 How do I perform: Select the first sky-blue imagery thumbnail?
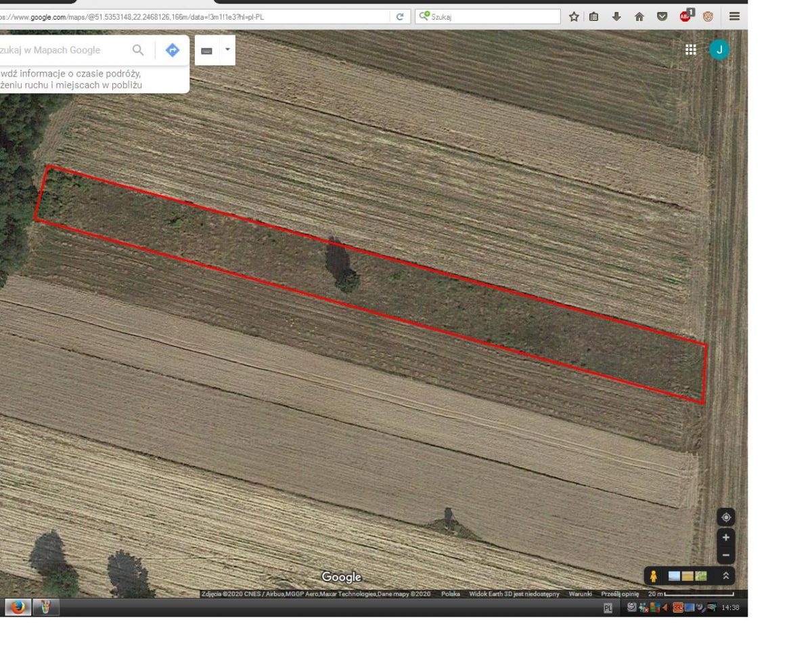[674, 576]
